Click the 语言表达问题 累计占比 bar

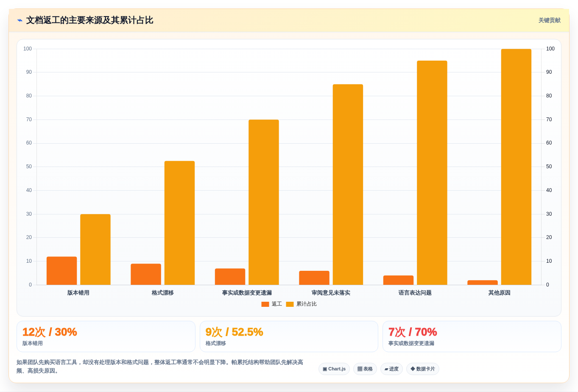pyautogui.click(x=432, y=173)
